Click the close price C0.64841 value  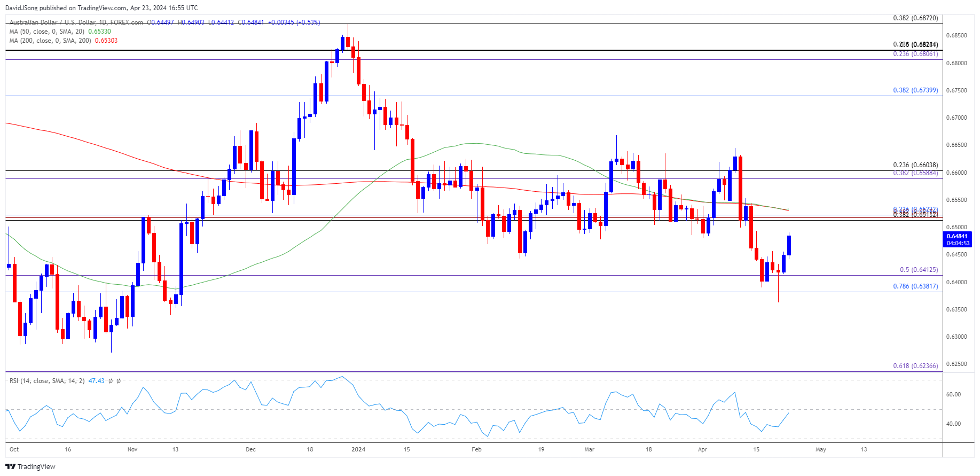point(250,22)
